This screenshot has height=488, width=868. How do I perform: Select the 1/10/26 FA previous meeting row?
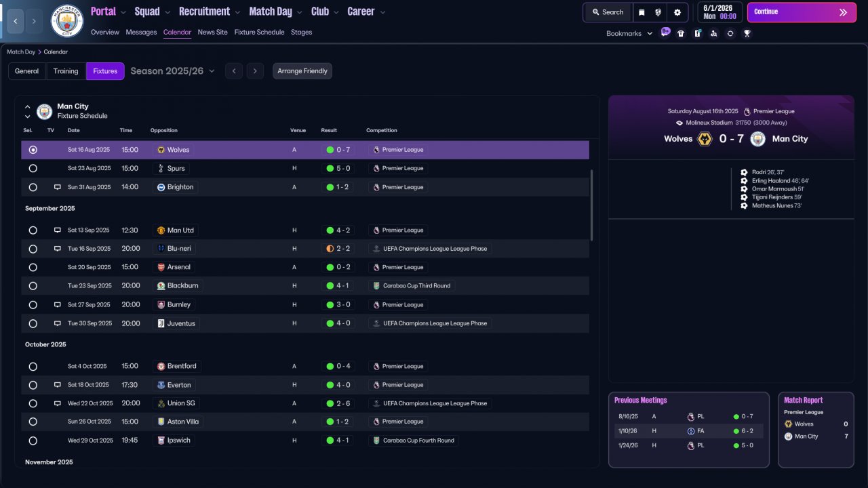pyautogui.click(x=689, y=431)
